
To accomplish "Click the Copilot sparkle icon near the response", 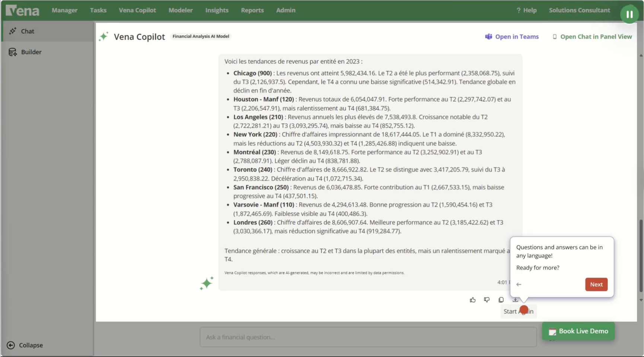I will (206, 283).
